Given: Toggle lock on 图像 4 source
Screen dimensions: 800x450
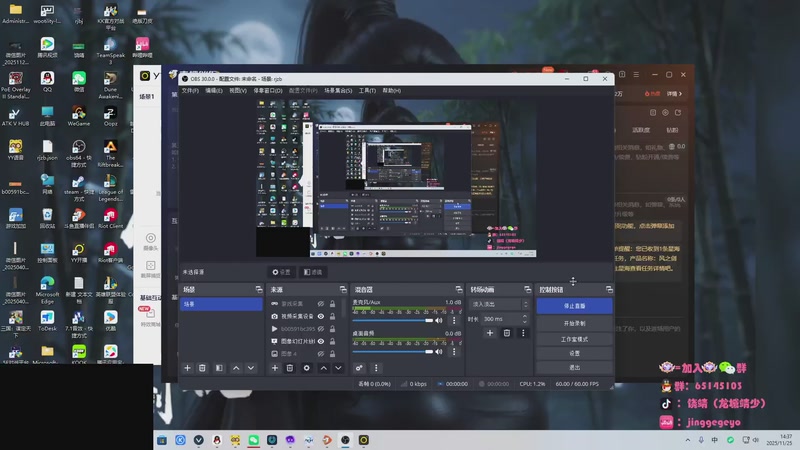Looking at the screenshot, I should (332, 354).
